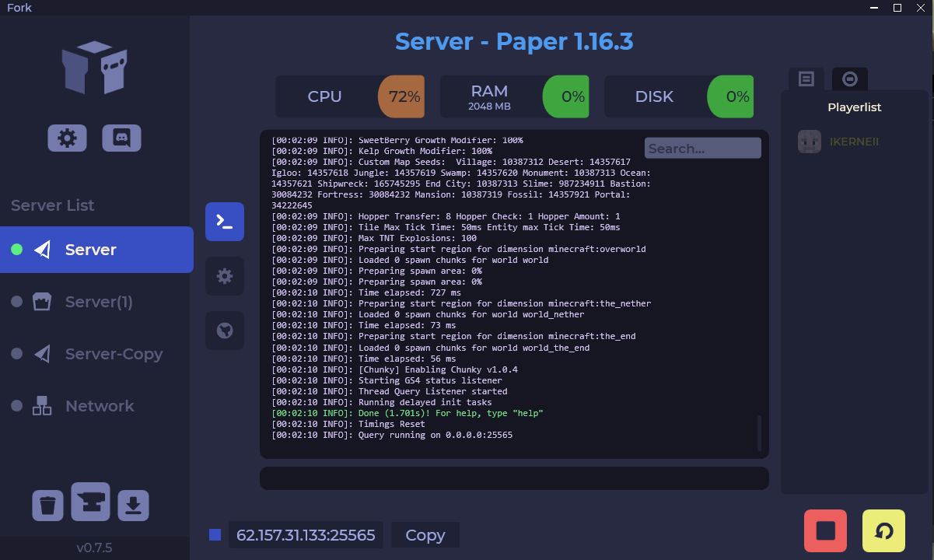This screenshot has height=560, width=934.
Task: Select the Server entry in server list
Action: pos(96,250)
